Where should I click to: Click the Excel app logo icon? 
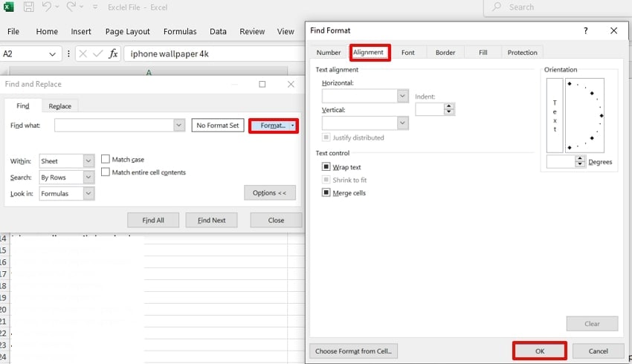(8, 7)
